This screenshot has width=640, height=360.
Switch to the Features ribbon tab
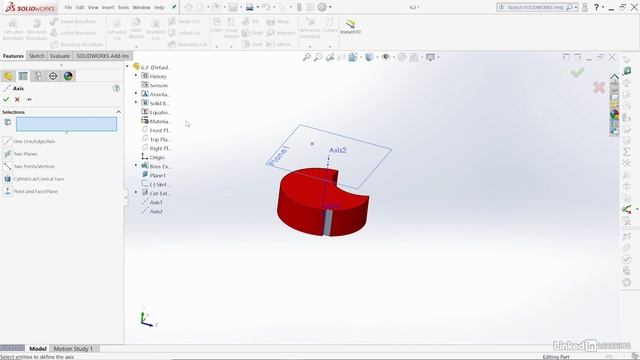point(13,56)
